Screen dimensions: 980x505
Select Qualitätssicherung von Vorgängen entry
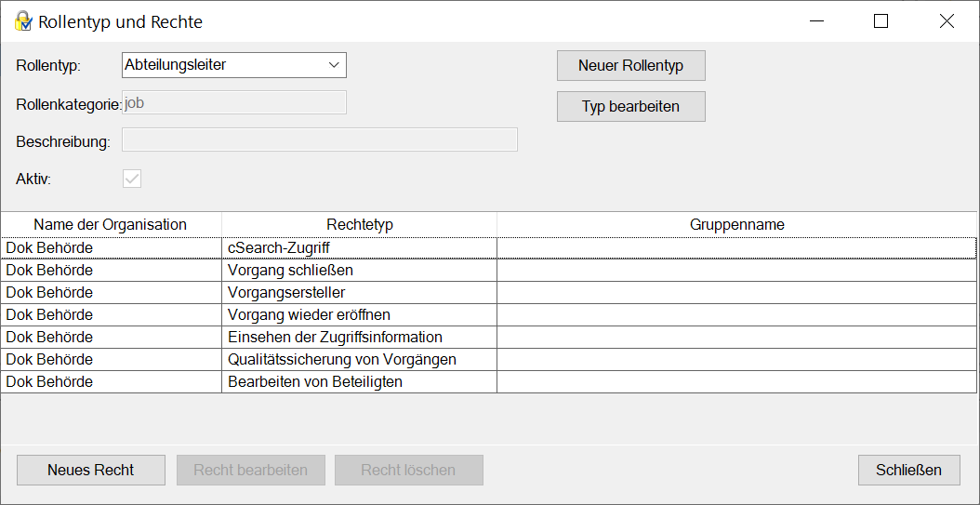coord(341,359)
